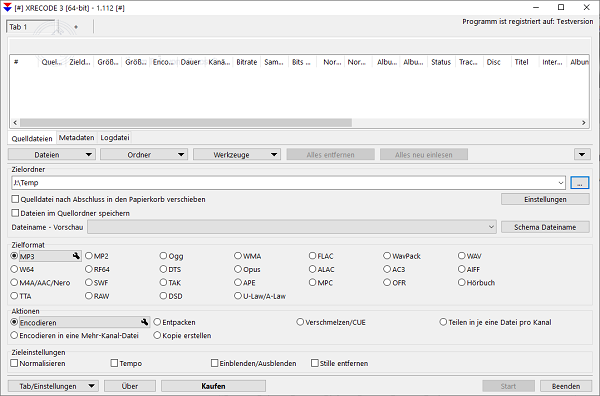Open Encodieren settings wrench icon
The width and height of the screenshot is (600, 396).
tap(144, 322)
